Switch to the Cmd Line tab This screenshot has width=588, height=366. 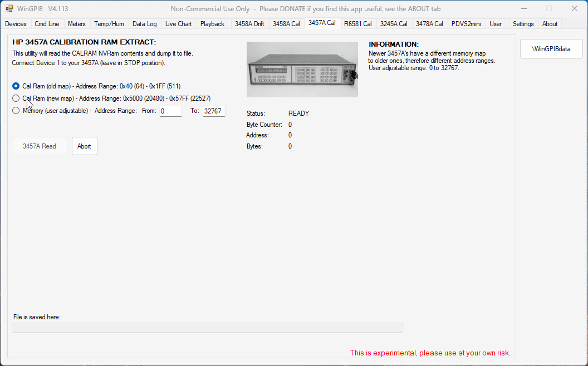tap(47, 23)
